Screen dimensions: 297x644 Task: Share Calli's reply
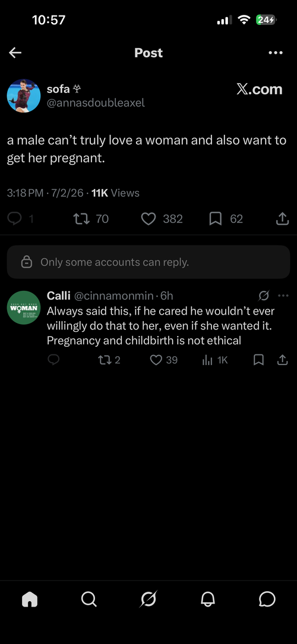(x=282, y=360)
